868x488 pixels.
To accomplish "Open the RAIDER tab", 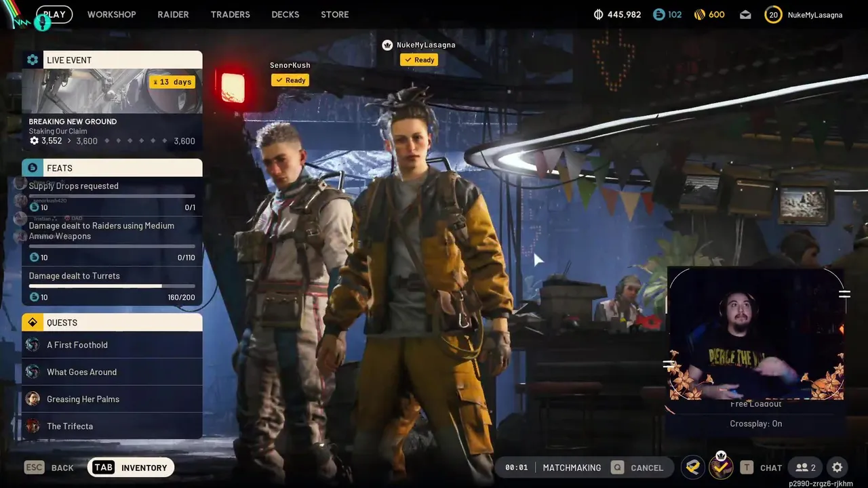I will (173, 14).
